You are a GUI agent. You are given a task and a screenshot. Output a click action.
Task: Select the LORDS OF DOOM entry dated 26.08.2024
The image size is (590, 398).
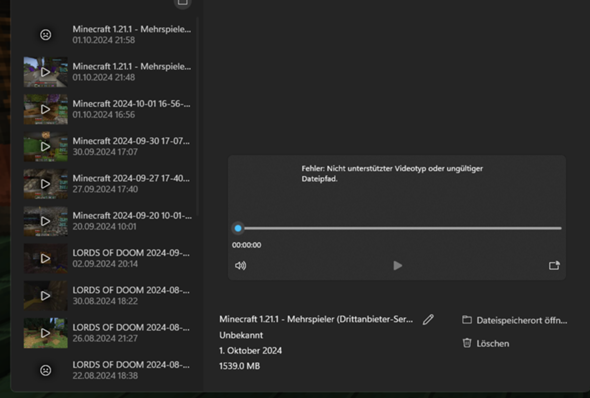coord(108,333)
